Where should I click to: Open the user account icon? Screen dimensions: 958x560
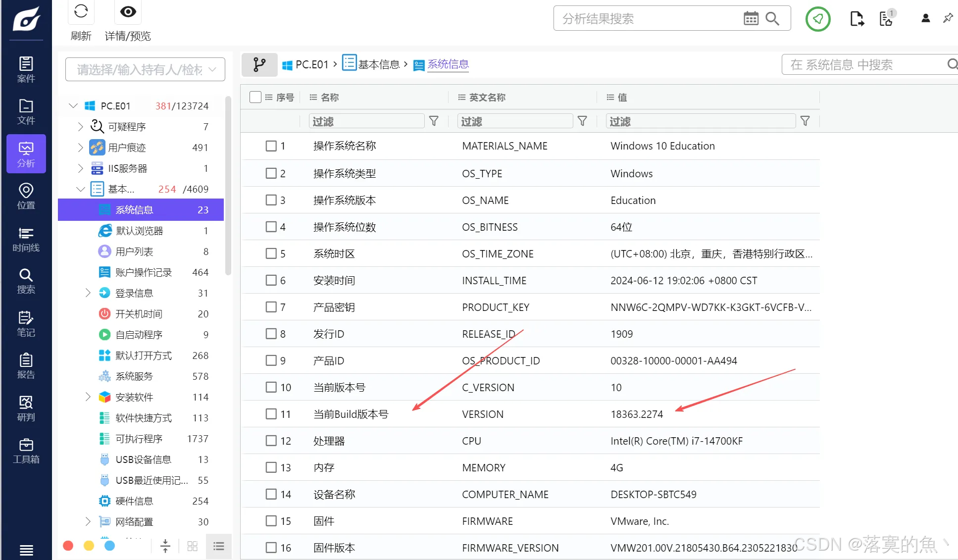925,18
